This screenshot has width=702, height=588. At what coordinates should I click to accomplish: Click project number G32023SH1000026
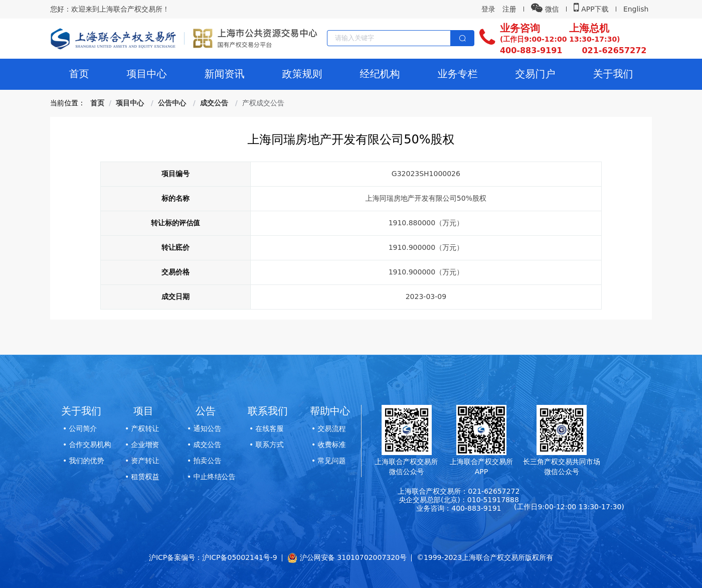[426, 174]
